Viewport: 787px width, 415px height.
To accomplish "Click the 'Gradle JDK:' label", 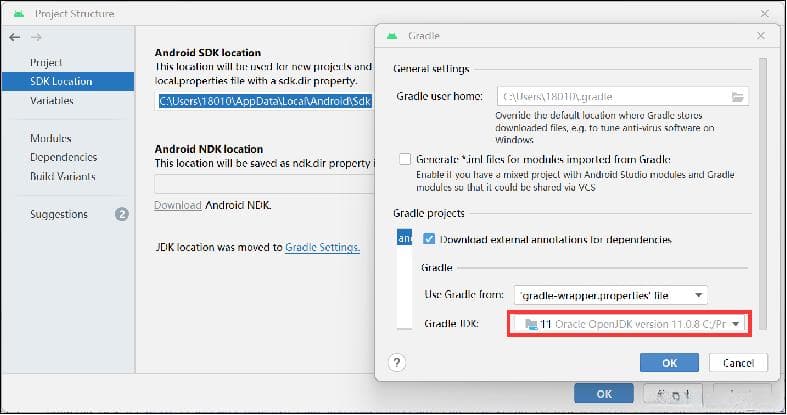I will (451, 324).
